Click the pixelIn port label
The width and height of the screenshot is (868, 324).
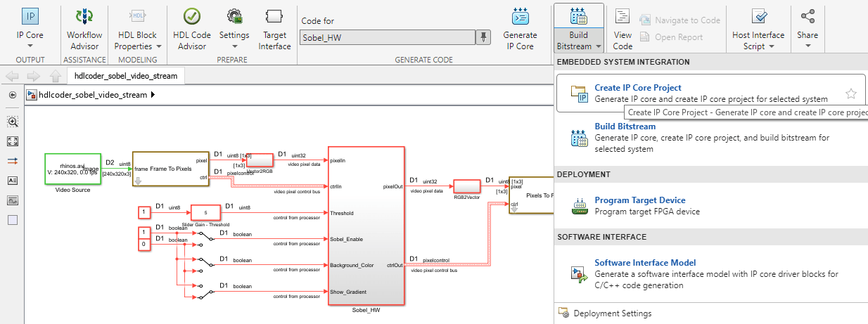pyautogui.click(x=338, y=161)
